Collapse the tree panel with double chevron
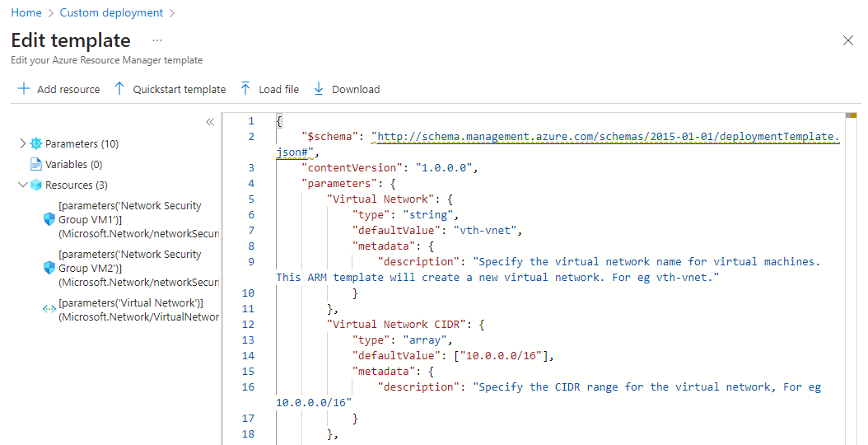Viewport: 868px width, 445px height. [x=210, y=122]
